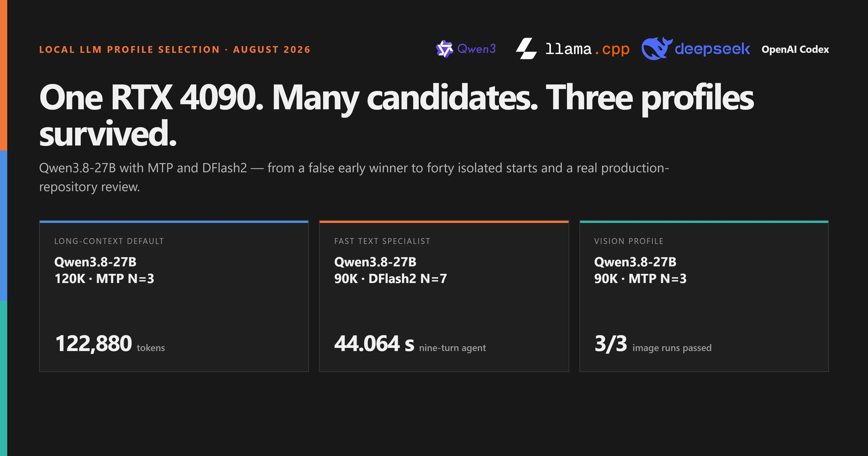
Task: Click the subtitle starting 'Qwen3.8-27B with MTP and DFlash2'
Action: (x=354, y=177)
